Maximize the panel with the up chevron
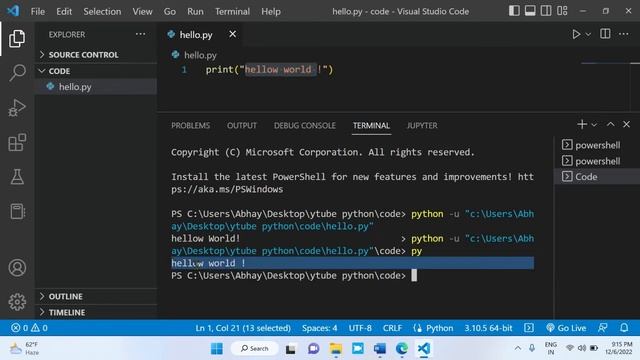The image size is (640, 360). 611,124
